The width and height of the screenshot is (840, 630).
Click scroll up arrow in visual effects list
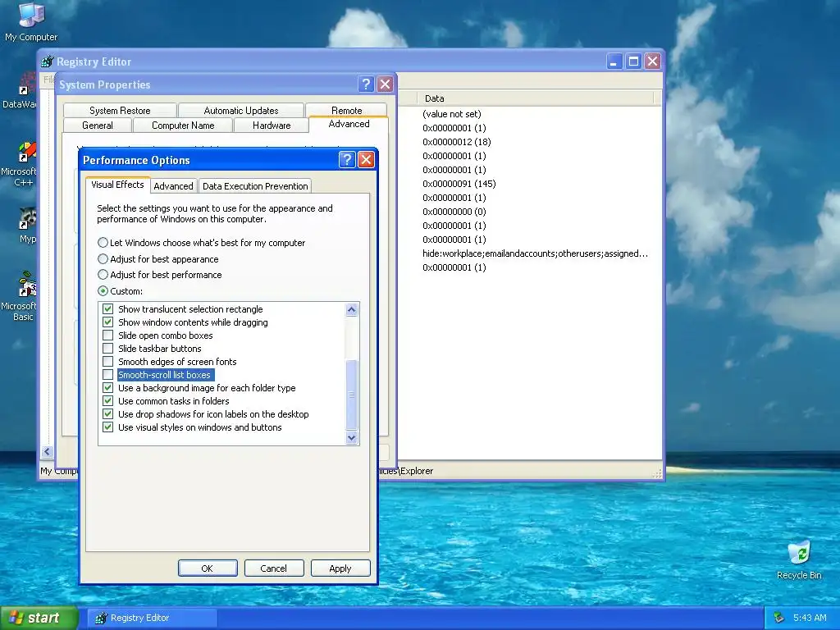point(351,309)
